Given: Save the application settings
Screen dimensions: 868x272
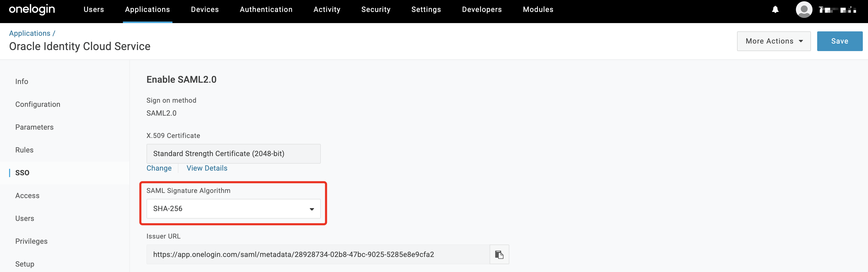Looking at the screenshot, I should pos(840,41).
